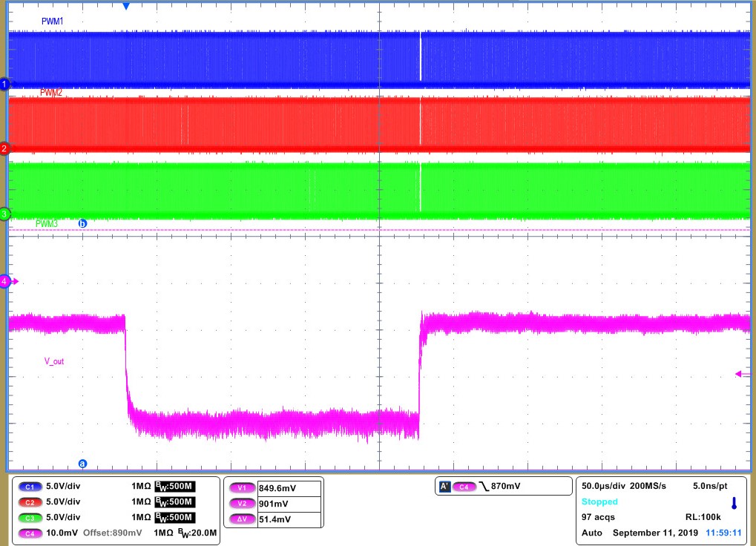Select the C2 channel badge
Image resolution: width=756 pixels, height=546 pixels.
30,501
